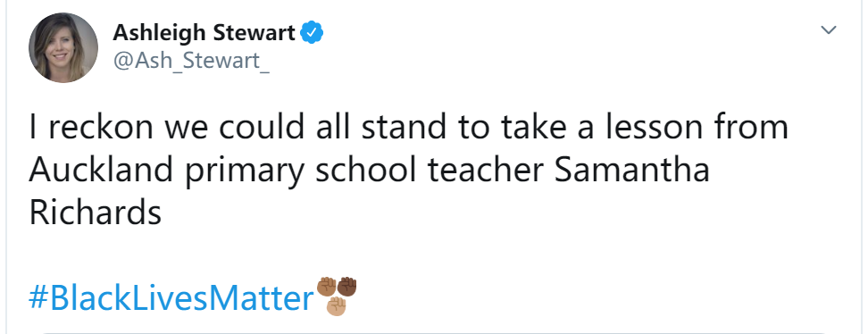The width and height of the screenshot is (868, 334).
Task: Click the surname "Richards" in the tweet
Action: coord(96,213)
